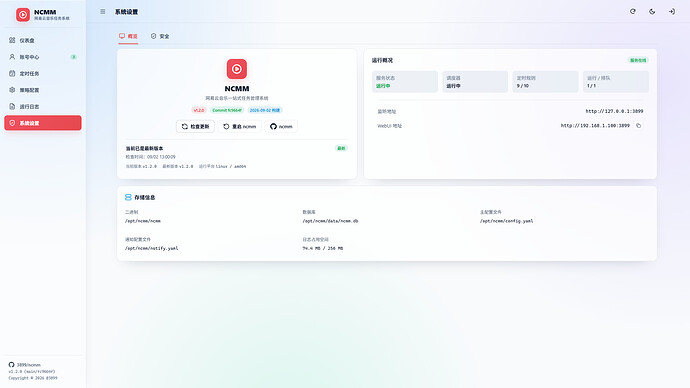Click the logout icon at top right
This screenshot has height=388, width=690.
click(x=672, y=12)
